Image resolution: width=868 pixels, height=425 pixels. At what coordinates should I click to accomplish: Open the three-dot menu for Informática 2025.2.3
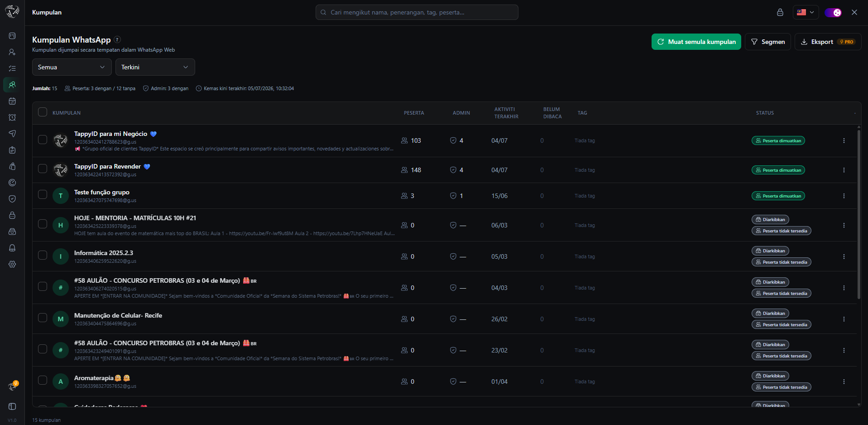point(844,256)
